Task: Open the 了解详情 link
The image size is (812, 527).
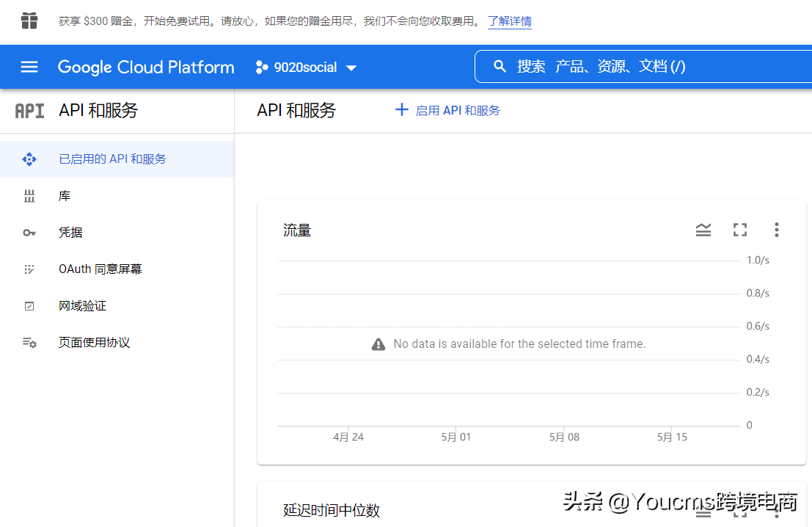Action: 510,21
